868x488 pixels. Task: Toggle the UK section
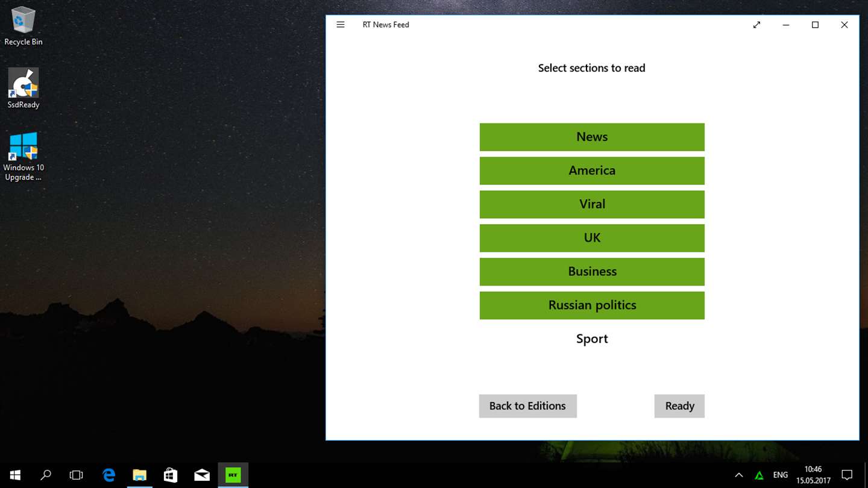coord(592,238)
